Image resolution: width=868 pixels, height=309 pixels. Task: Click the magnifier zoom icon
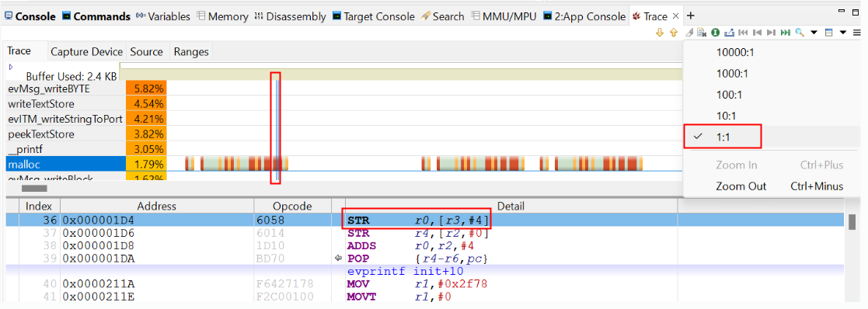[x=800, y=32]
